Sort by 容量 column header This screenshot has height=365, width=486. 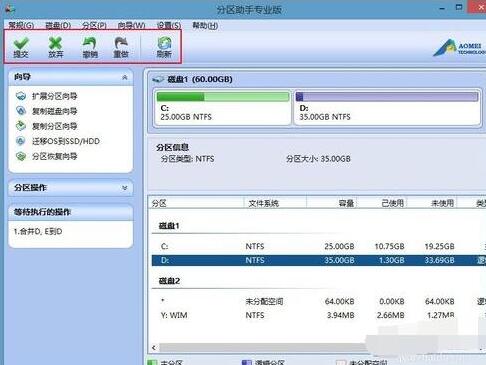[332, 203]
